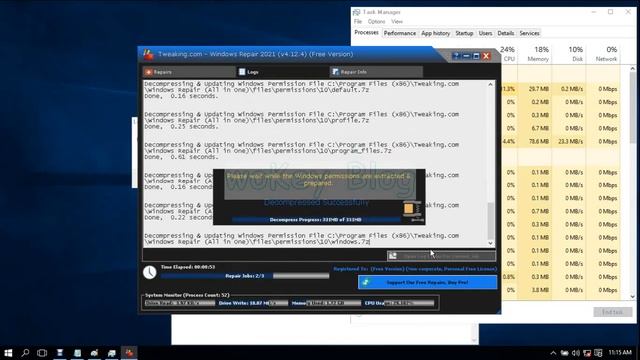Open the App history tab
640x360 pixels.
click(x=436, y=33)
